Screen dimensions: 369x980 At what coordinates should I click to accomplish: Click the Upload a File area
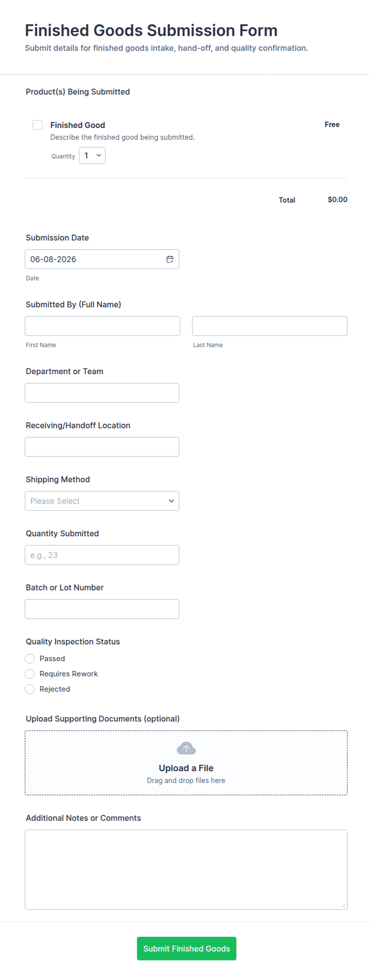pyautogui.click(x=186, y=763)
